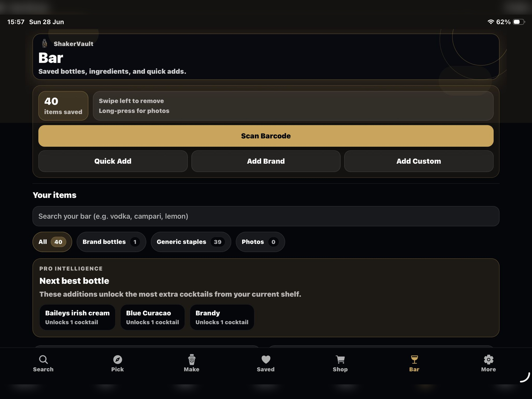Filter by Brand bottles

[111, 242]
